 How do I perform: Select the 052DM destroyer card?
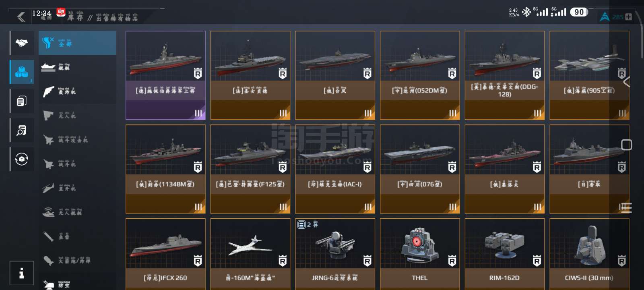(420, 75)
